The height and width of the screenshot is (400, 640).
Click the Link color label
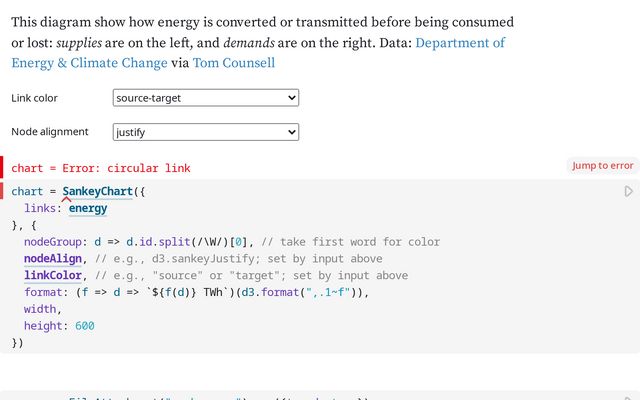(x=35, y=98)
